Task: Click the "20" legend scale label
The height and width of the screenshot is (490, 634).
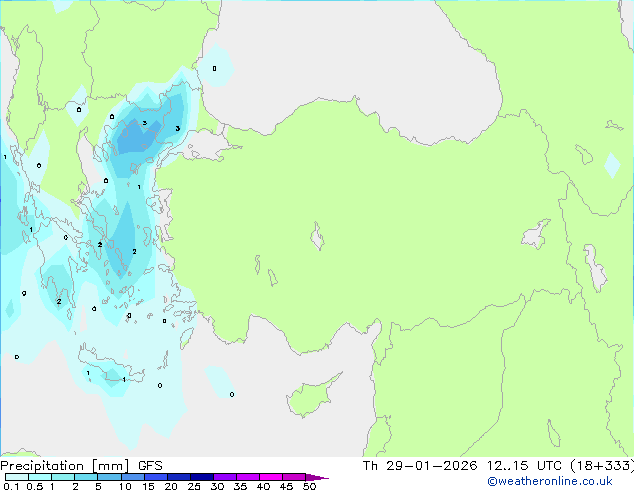Action: coord(171,486)
